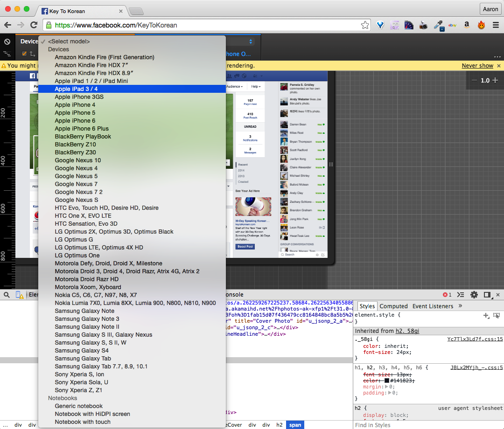Select Apple iPad 3 / 4 model
The width and height of the screenshot is (504, 429).
76,89
